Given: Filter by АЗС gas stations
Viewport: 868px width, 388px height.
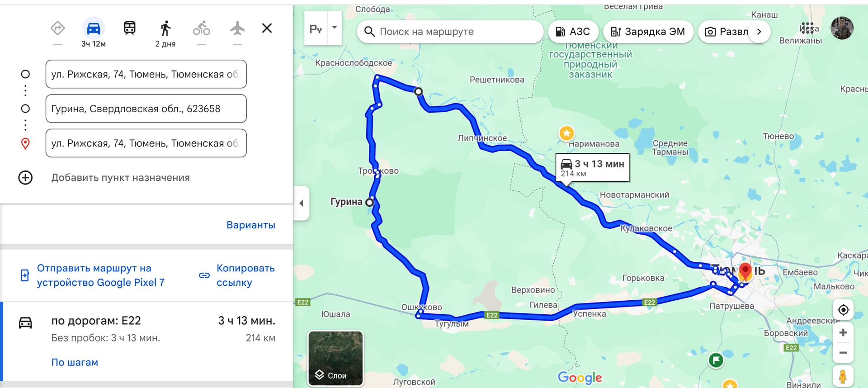Looking at the screenshot, I should pyautogui.click(x=573, y=32).
